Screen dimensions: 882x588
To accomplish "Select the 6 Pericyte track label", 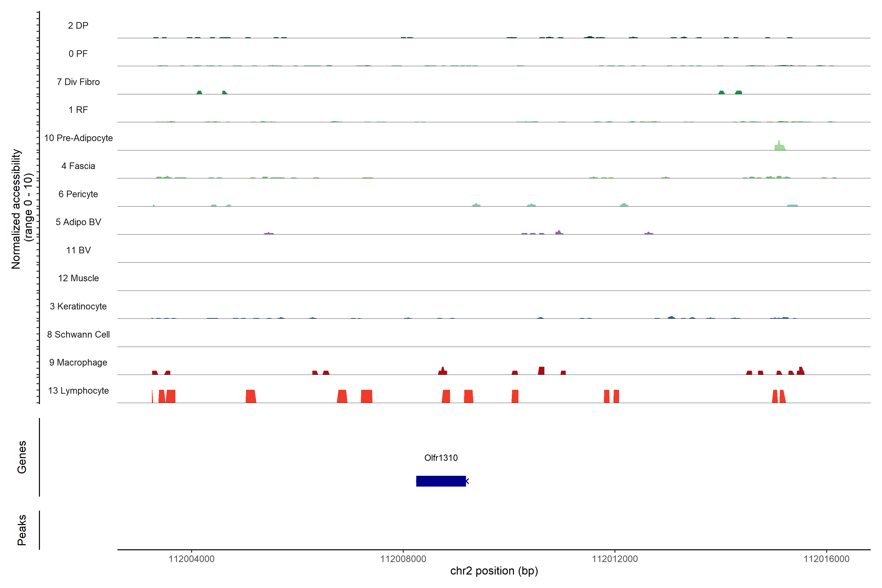I will 78,194.
